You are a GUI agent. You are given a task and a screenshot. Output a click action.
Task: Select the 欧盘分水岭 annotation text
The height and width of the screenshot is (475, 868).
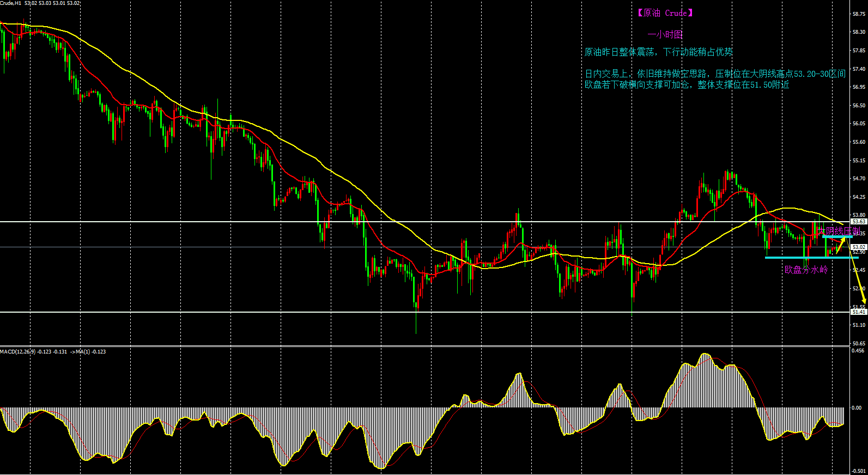806,270
